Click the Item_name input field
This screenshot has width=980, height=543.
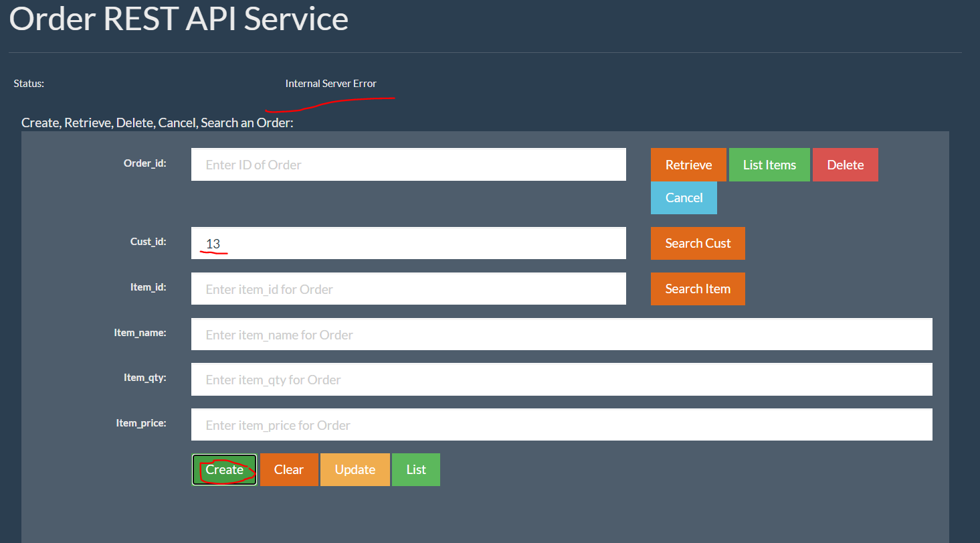[x=561, y=333]
